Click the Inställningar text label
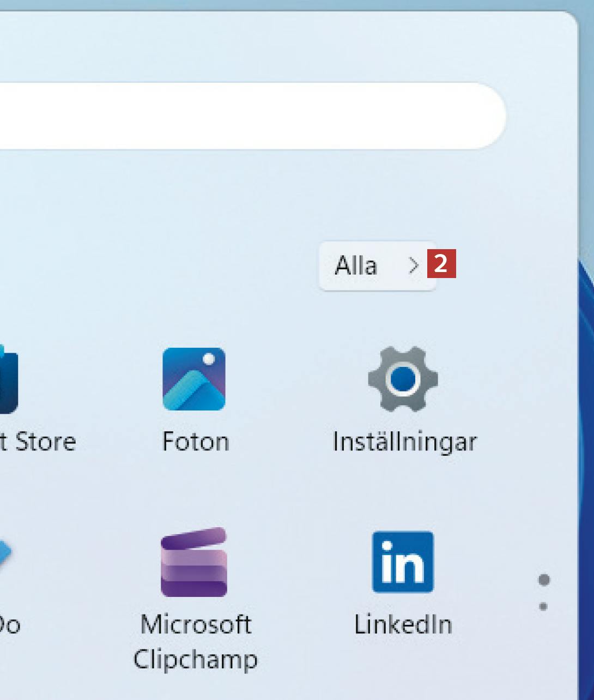The image size is (594, 700). click(x=404, y=442)
